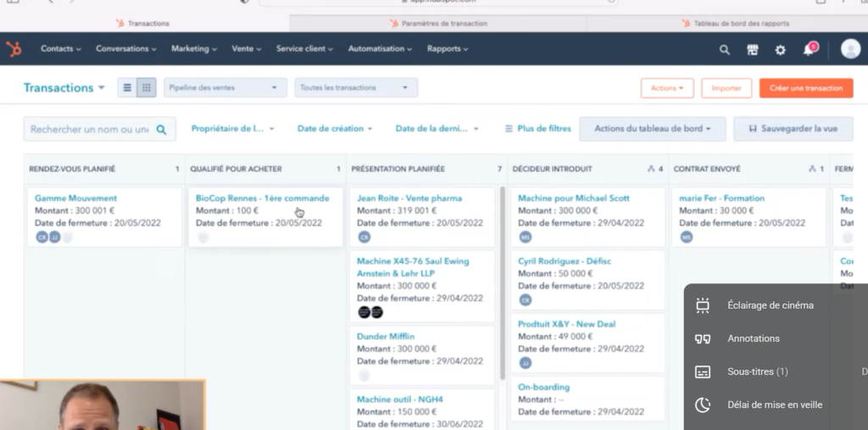
Task: Click the Rechercher un nom search field
Action: coord(89,129)
